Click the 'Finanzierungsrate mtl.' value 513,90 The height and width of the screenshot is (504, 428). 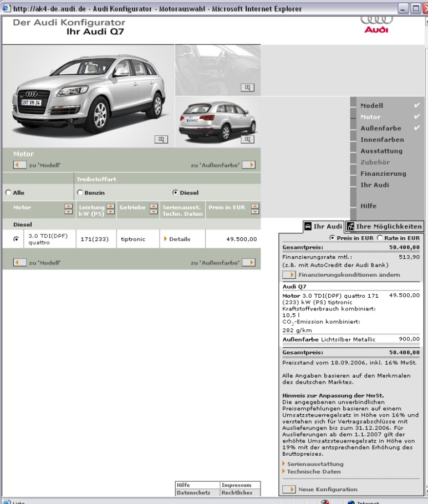click(x=409, y=257)
